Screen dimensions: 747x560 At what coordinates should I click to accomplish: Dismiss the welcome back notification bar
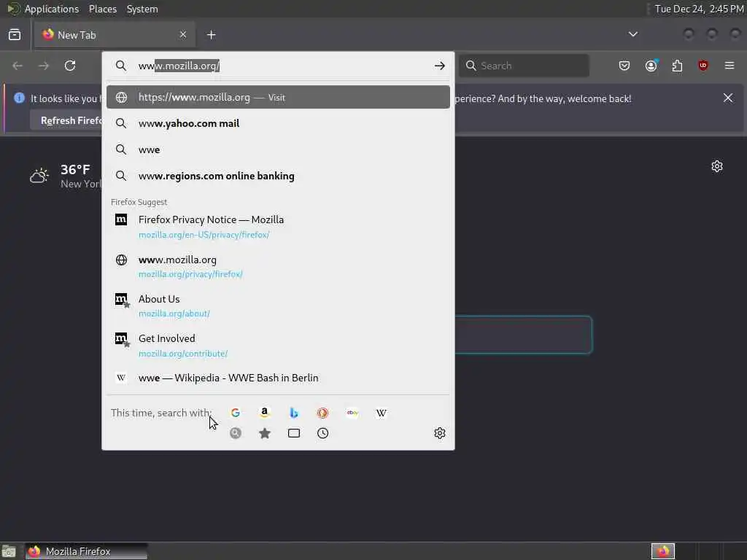728,98
